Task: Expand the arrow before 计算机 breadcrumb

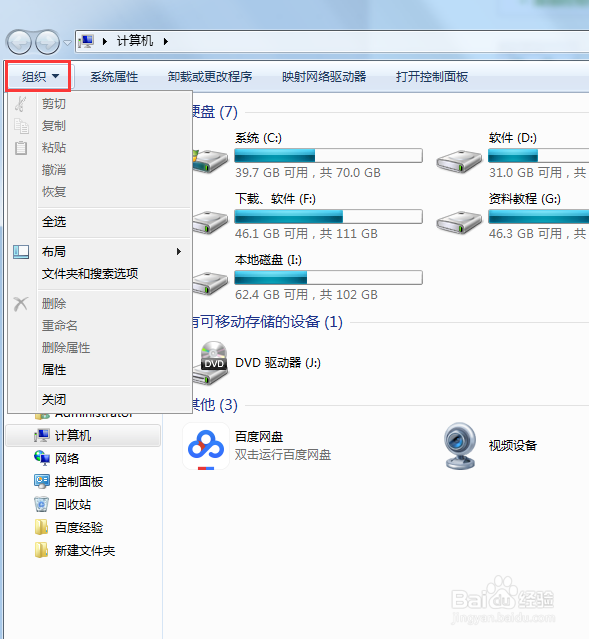Action: point(105,41)
